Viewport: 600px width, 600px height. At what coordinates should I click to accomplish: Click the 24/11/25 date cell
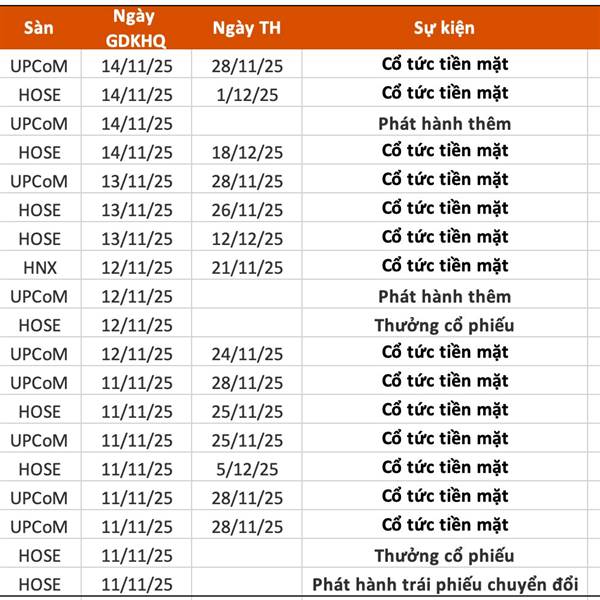[x=247, y=353]
